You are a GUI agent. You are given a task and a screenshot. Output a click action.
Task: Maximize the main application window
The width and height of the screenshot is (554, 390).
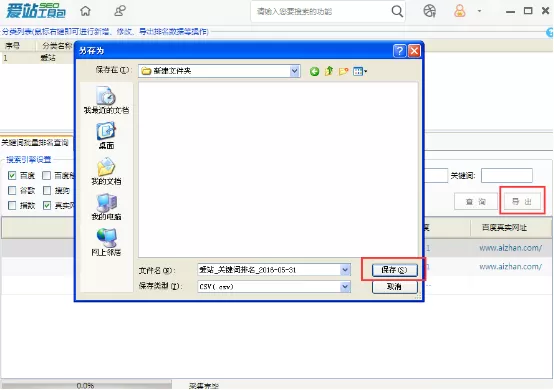pyautogui.click(x=528, y=11)
